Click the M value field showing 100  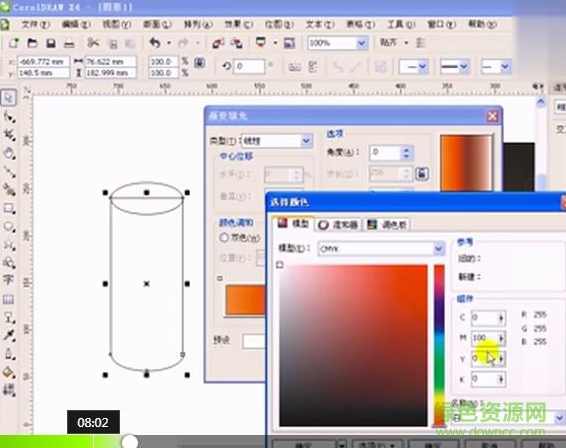[x=487, y=338]
